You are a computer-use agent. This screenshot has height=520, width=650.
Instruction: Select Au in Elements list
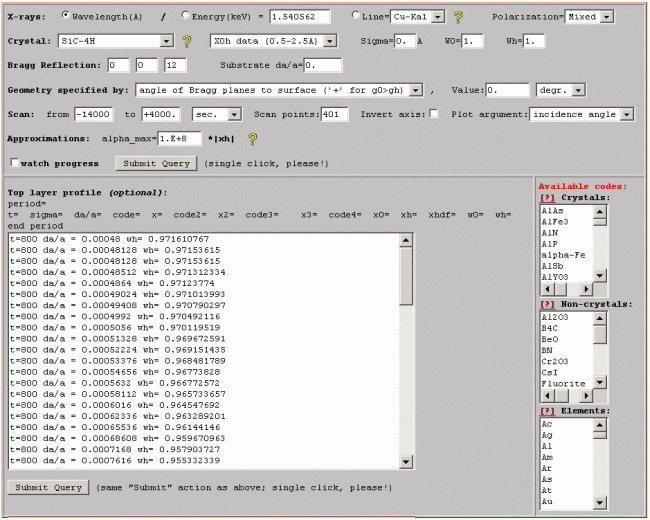tap(547, 501)
